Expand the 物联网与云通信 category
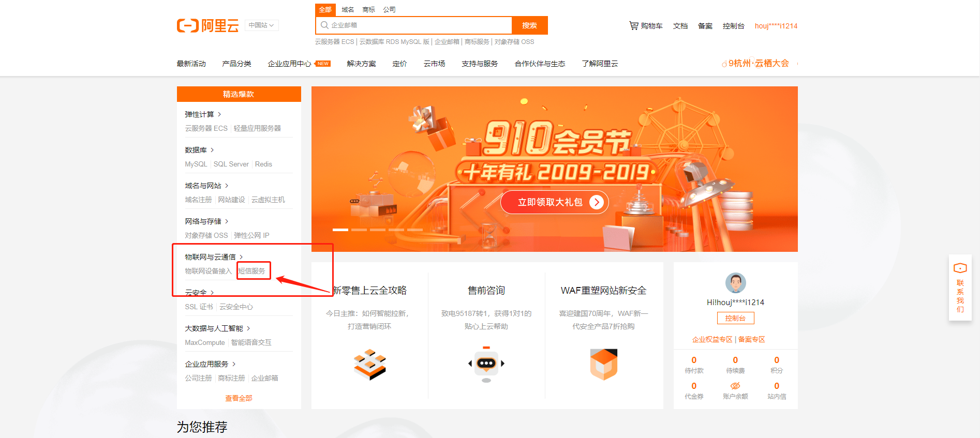This screenshot has height=438, width=980. [214, 257]
